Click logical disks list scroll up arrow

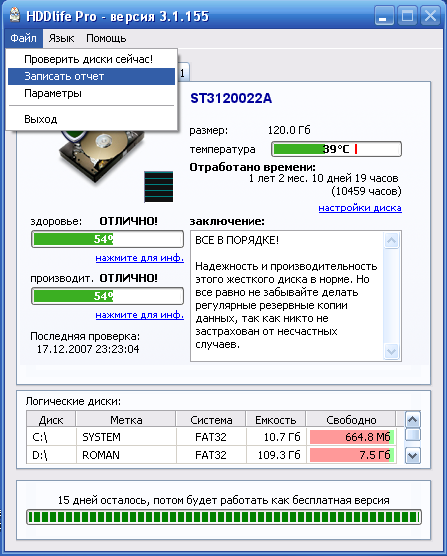click(413, 420)
